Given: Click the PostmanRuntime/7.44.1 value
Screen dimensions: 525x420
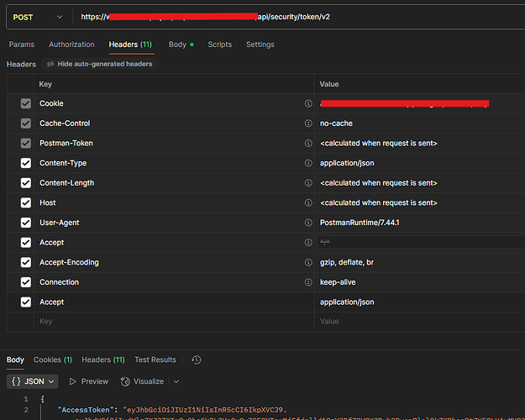Looking at the screenshot, I should coord(360,223).
